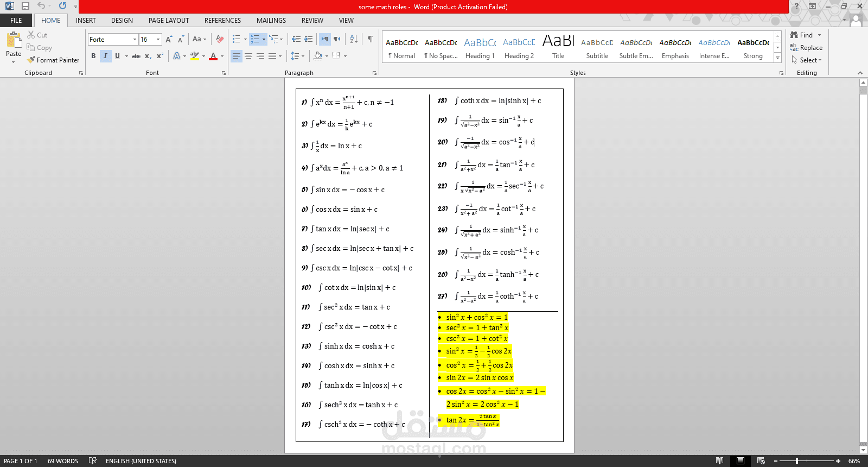The height and width of the screenshot is (467, 868).
Task: Switch to REFERENCES tab
Action: 222,21
